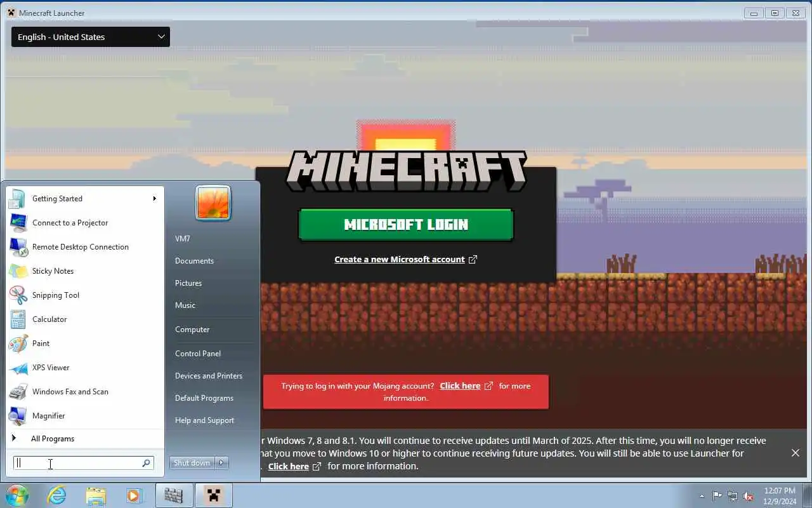Click the Shut down button
The image size is (812, 508).
coord(192,463)
